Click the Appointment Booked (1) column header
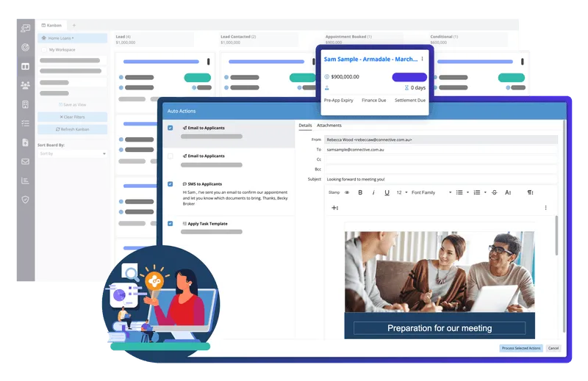Image resolution: width=588 pixels, height=381 pixels. (x=348, y=37)
